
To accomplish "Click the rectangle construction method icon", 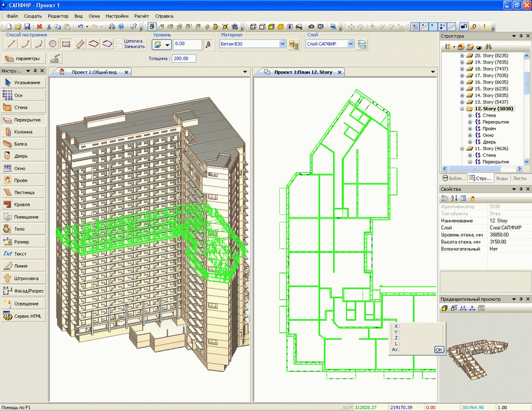I will (x=67, y=44).
